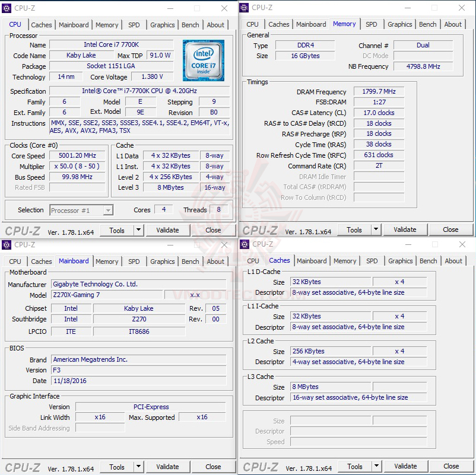This screenshot has height=475, width=476.
Task: Open the Processor #1 selection dropdown
Action: pos(81,210)
